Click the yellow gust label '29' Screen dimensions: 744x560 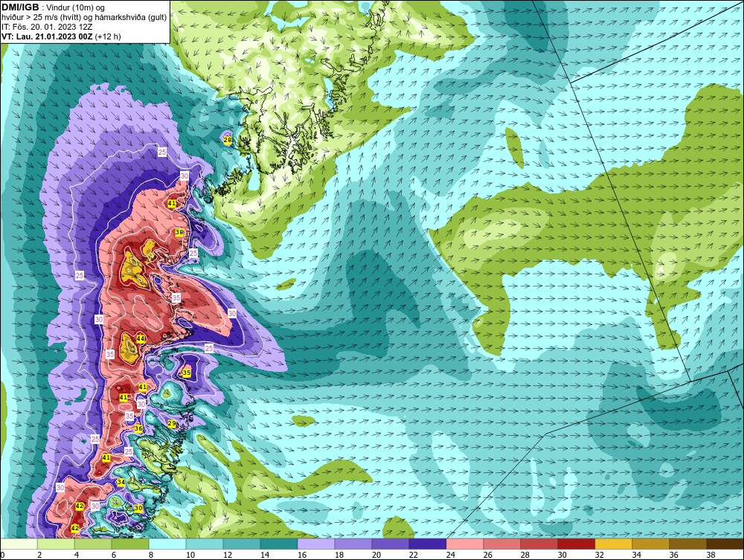point(172,423)
